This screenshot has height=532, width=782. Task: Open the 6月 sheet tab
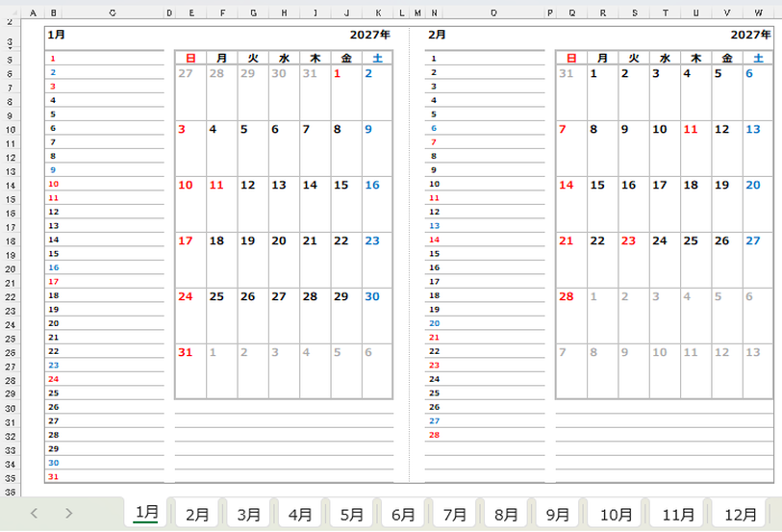pos(402,514)
